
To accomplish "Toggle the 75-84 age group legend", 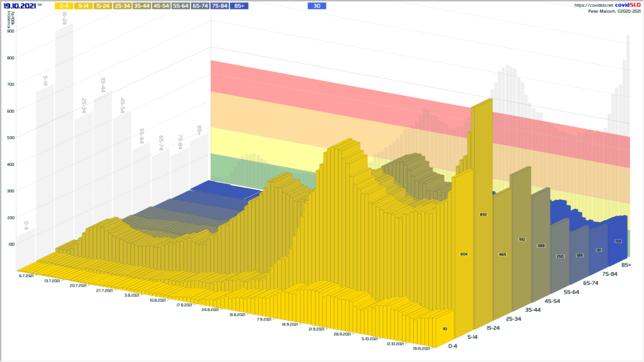I will [219, 6].
